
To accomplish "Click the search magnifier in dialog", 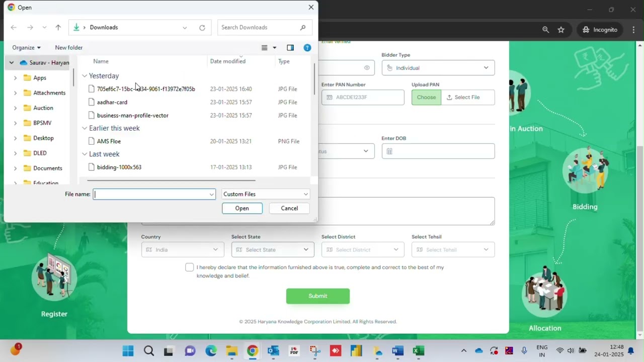I will (x=302, y=28).
